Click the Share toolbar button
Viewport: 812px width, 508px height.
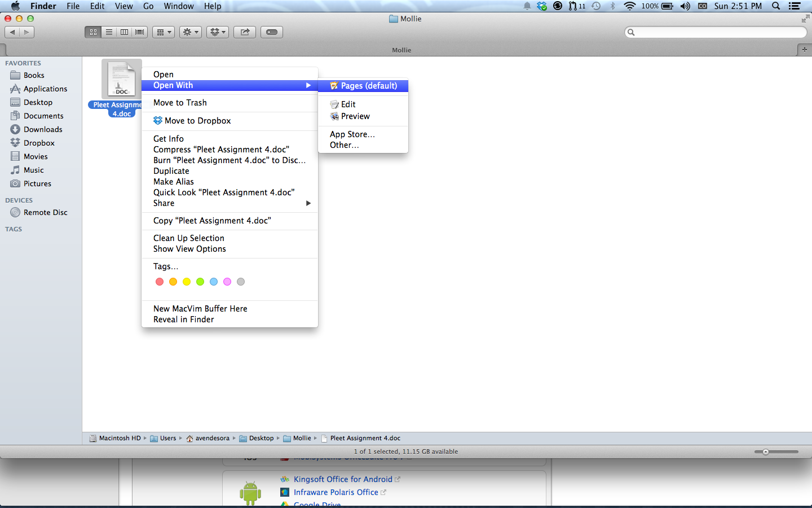(245, 32)
